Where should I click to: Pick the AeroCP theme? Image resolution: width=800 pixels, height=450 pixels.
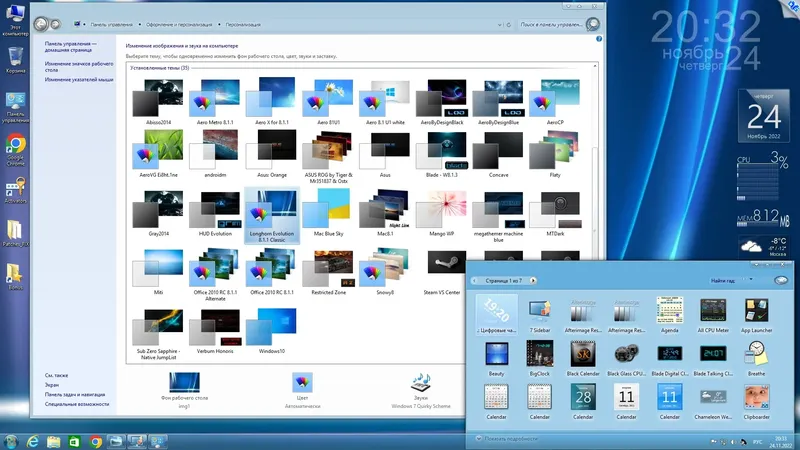point(555,102)
